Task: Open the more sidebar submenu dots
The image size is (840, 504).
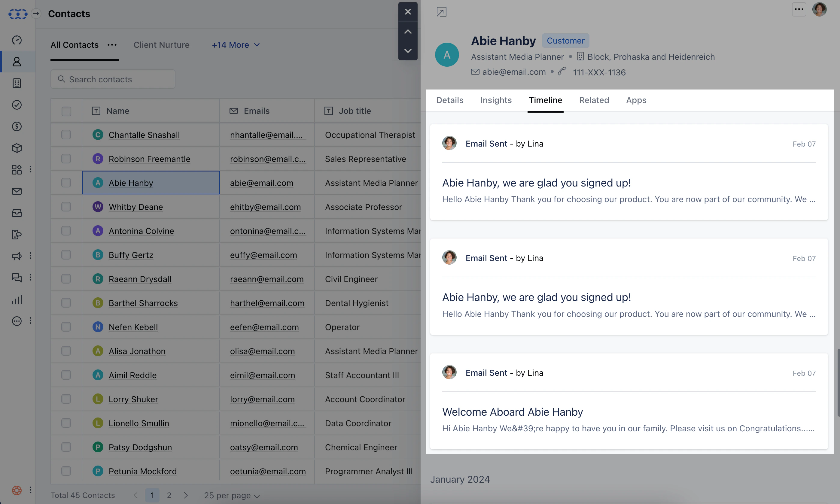Action: (31, 320)
